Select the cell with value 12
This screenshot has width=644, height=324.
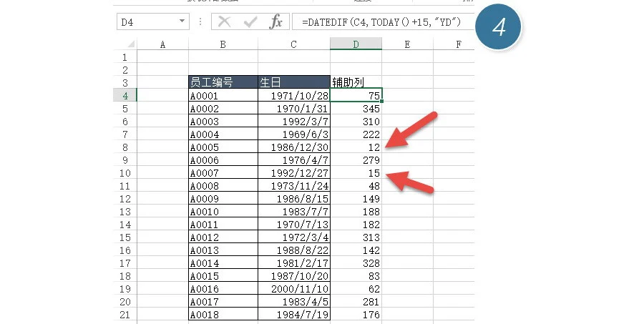[x=356, y=147]
